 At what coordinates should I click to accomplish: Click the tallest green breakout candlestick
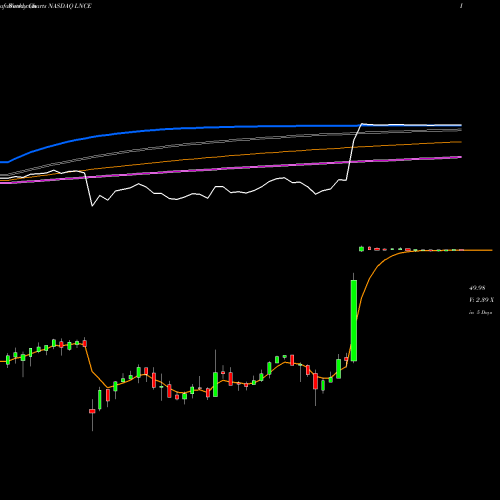(x=354, y=320)
